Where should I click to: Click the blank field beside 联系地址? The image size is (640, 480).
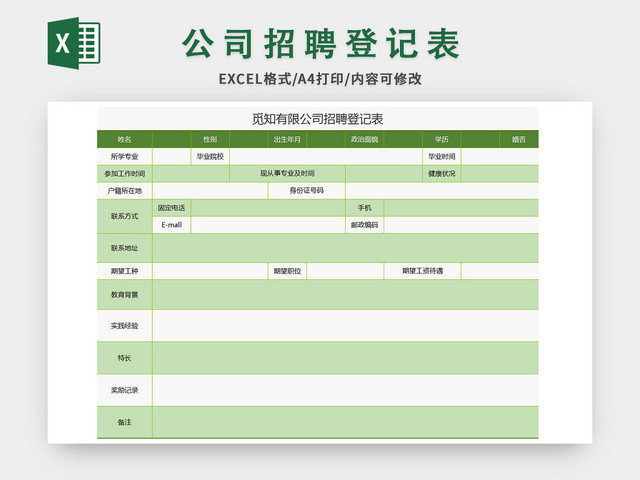click(x=345, y=248)
